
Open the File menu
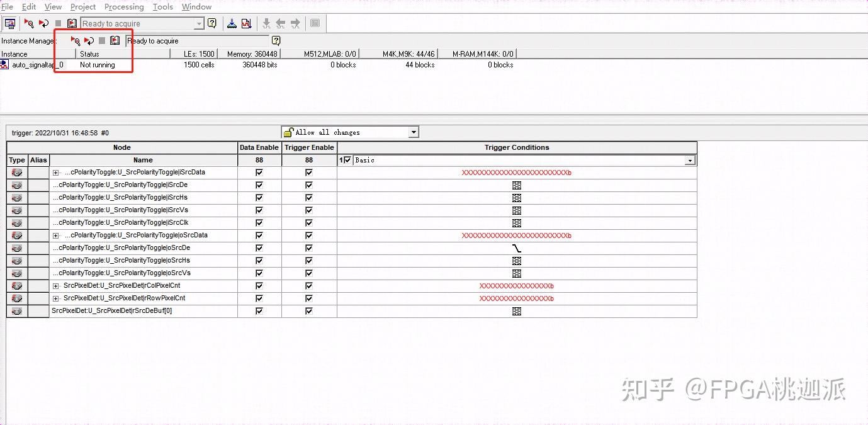[x=7, y=6]
